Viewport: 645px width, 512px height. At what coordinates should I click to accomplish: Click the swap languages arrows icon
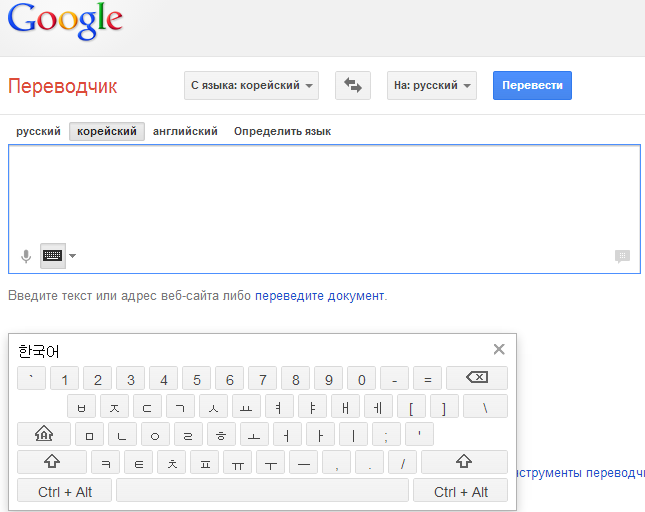[x=353, y=85]
